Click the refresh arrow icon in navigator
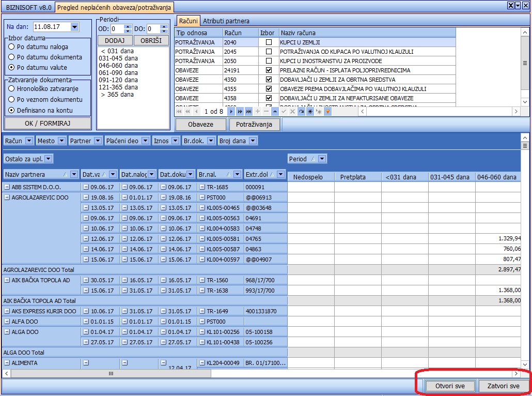The width and height of the screenshot is (532, 396). click(x=301, y=112)
